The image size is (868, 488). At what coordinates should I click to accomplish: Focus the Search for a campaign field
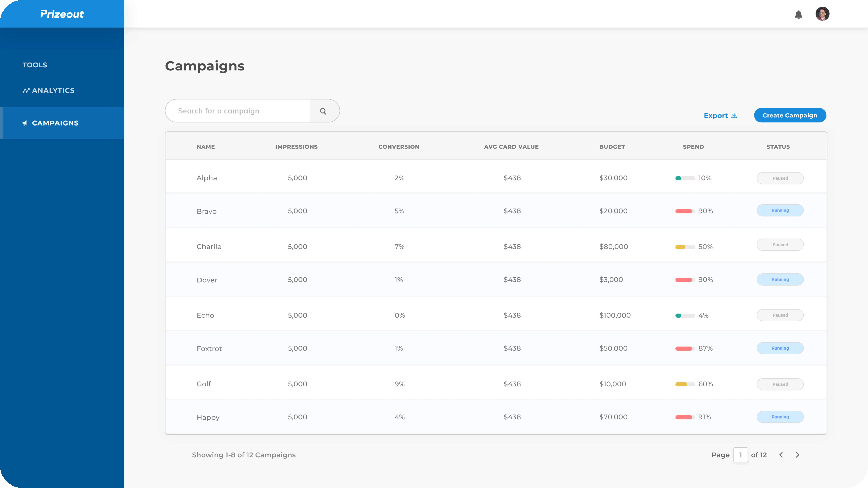click(x=238, y=111)
